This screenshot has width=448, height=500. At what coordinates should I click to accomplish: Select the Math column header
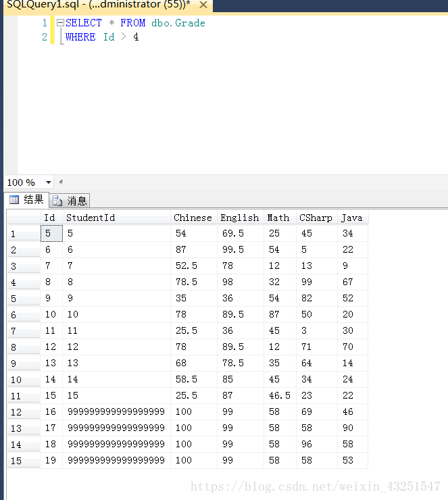[280, 218]
